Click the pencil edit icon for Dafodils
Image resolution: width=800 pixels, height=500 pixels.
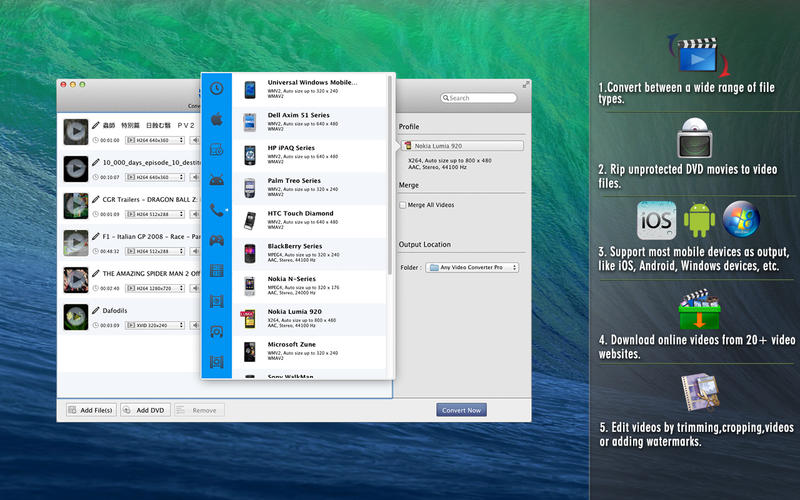(96, 310)
